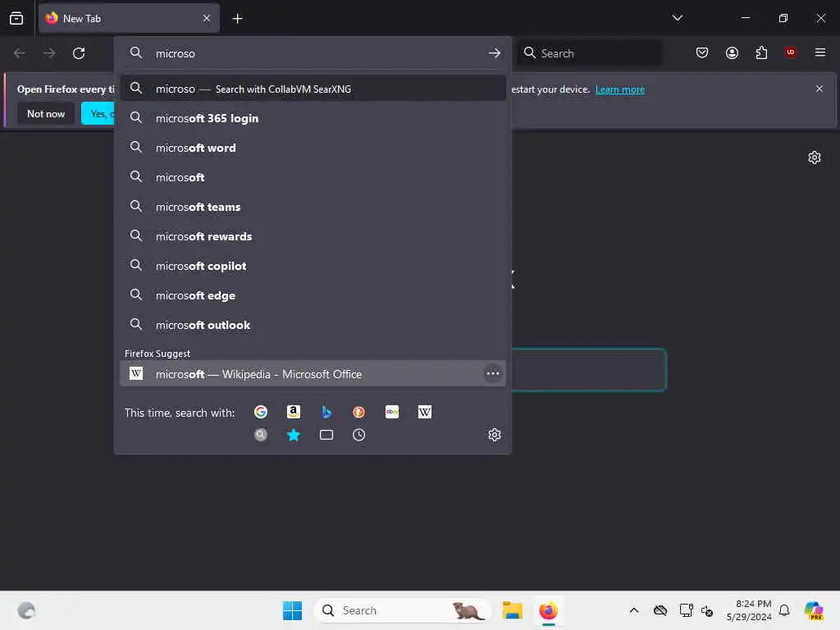Search this time with Wikipedia
Image resolution: width=840 pixels, height=630 pixels.
[425, 412]
